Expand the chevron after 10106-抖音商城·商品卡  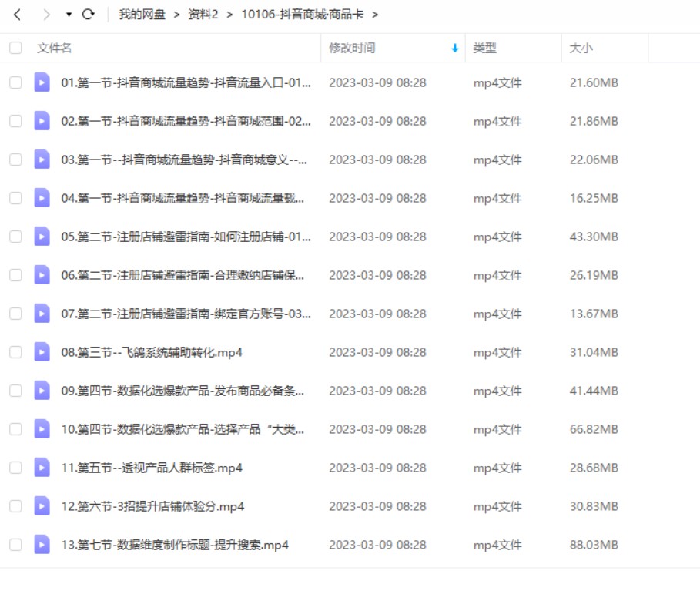point(375,15)
